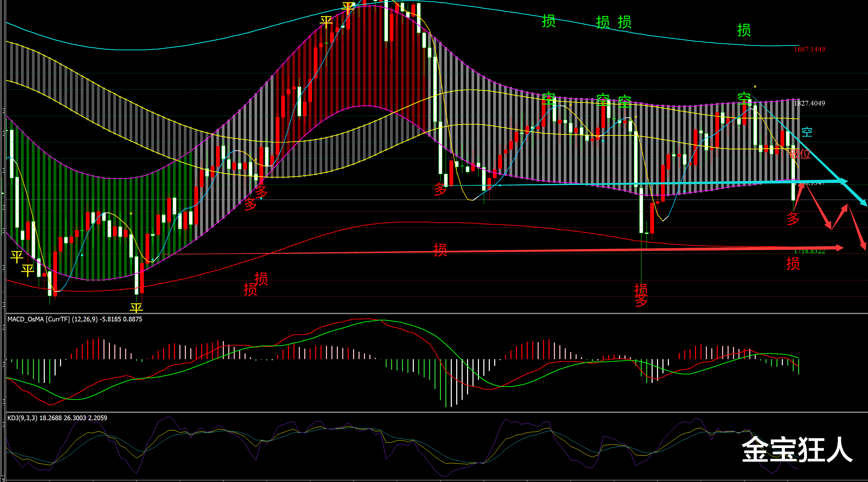Click the KDJ(9,3,3) indicator label
The height and width of the screenshot is (482, 868).
pyautogui.click(x=57, y=418)
